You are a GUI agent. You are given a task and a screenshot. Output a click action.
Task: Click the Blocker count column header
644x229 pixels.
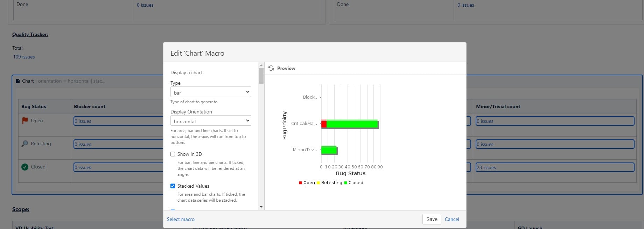(90, 106)
